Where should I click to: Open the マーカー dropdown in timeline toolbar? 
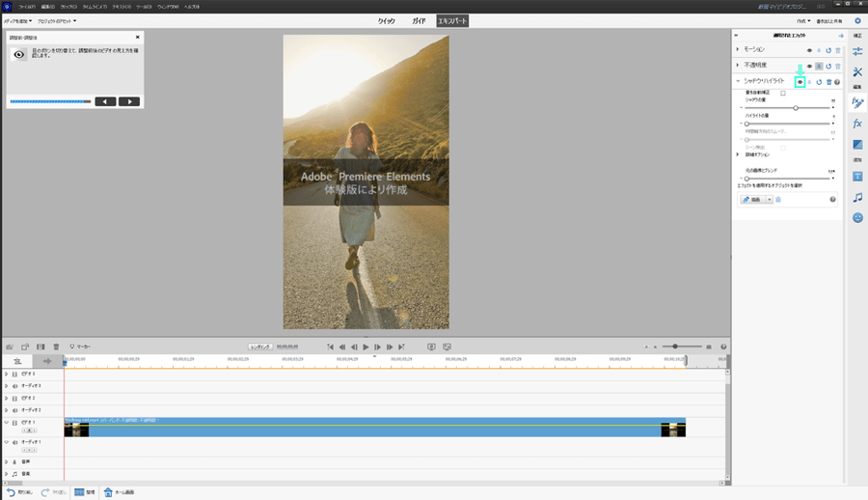[82, 347]
